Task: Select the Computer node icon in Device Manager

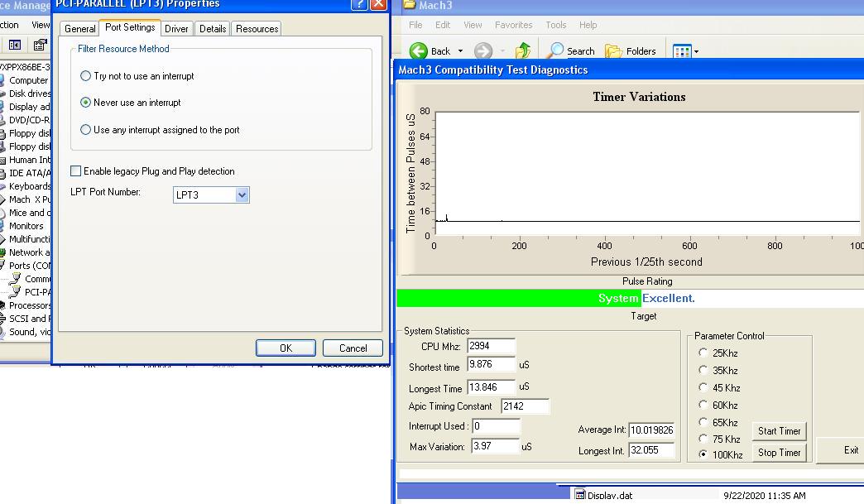Action: 3,80
